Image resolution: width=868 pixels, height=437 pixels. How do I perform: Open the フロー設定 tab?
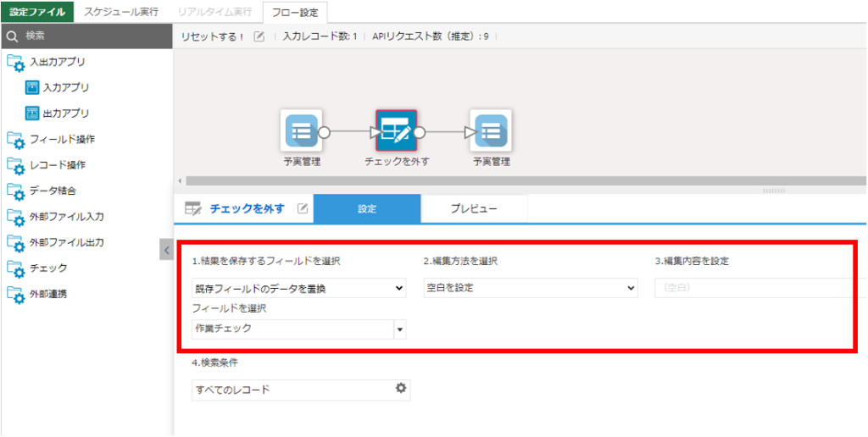(295, 12)
